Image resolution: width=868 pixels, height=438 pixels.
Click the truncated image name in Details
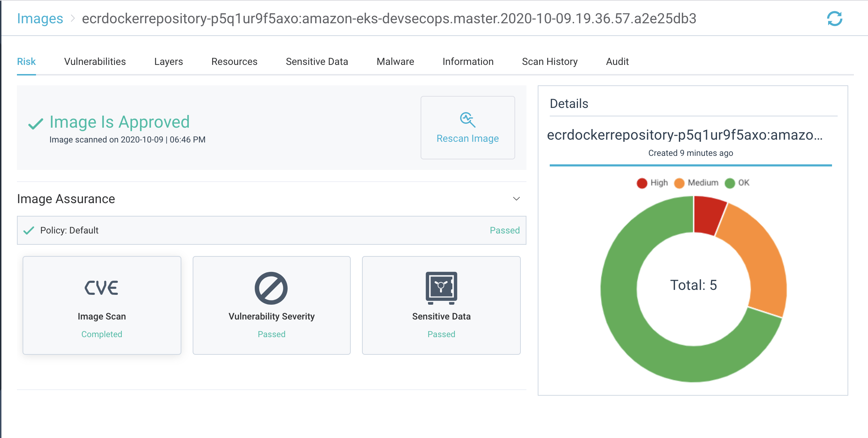tap(685, 135)
